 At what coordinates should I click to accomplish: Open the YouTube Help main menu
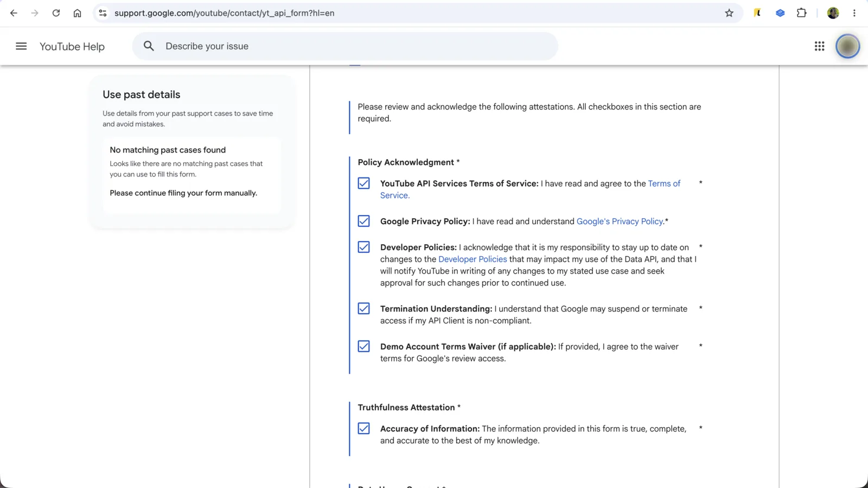(x=21, y=46)
